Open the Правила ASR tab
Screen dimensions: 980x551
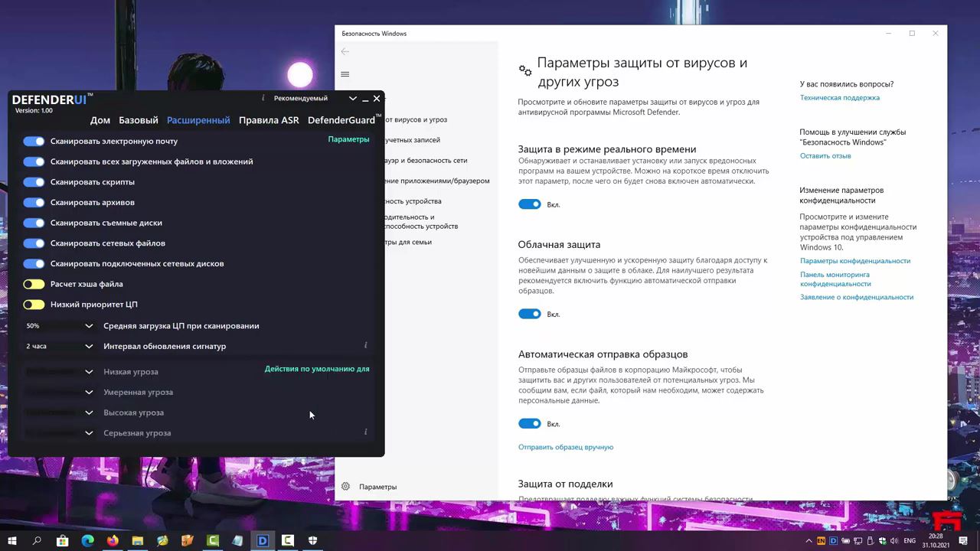(x=269, y=120)
